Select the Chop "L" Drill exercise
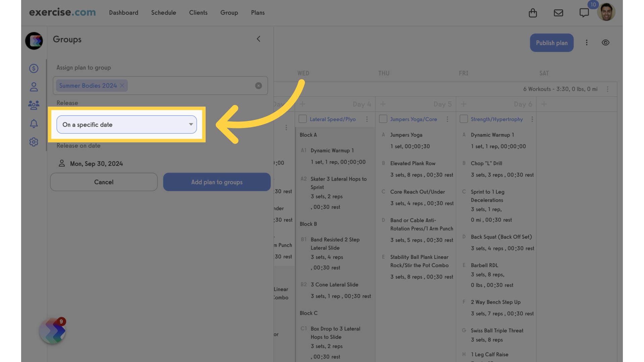 point(486,164)
